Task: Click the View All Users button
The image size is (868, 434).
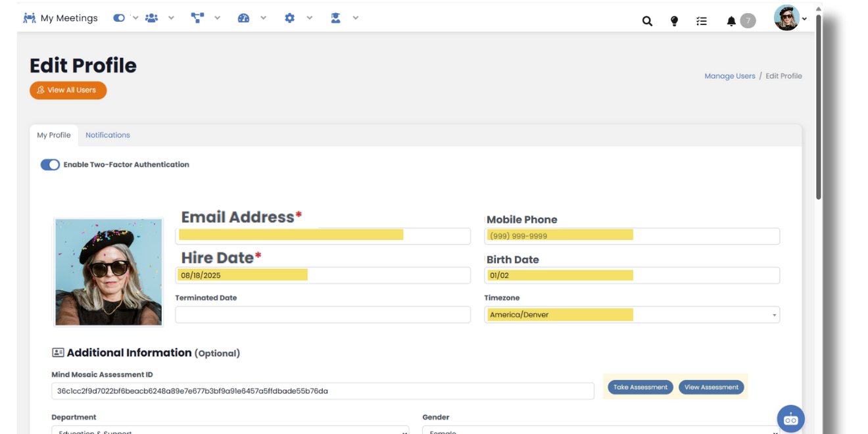Action: pos(68,90)
